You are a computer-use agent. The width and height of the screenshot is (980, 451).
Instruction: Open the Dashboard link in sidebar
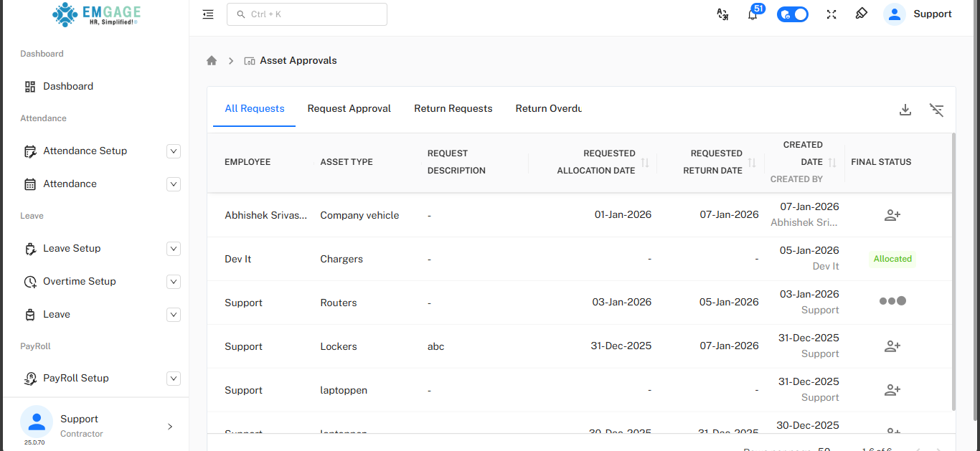pyautogui.click(x=68, y=87)
